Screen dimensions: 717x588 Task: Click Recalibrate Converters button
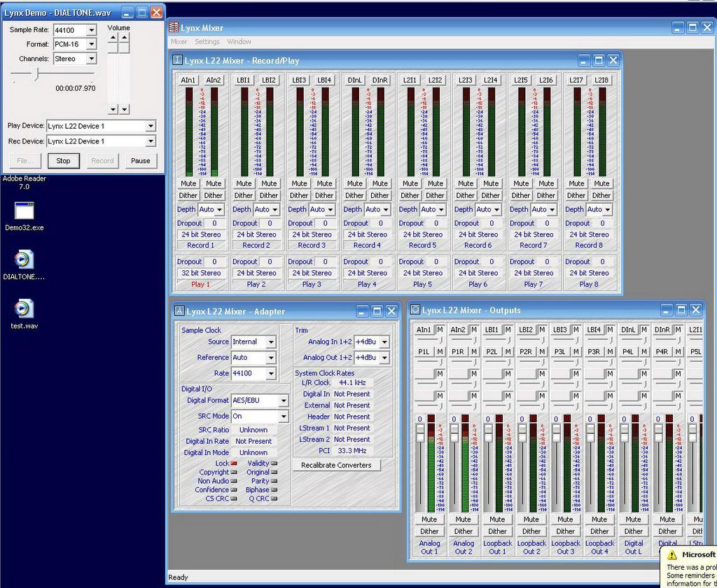[337, 465]
